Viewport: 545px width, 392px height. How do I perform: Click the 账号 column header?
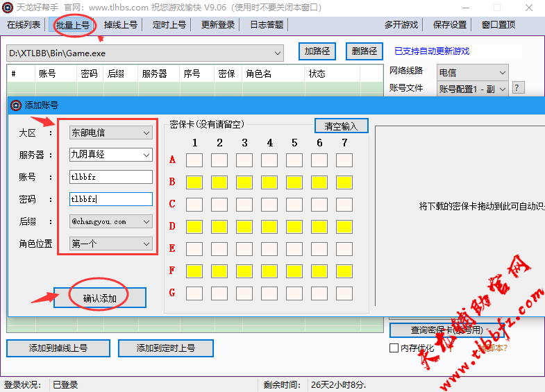coord(56,74)
